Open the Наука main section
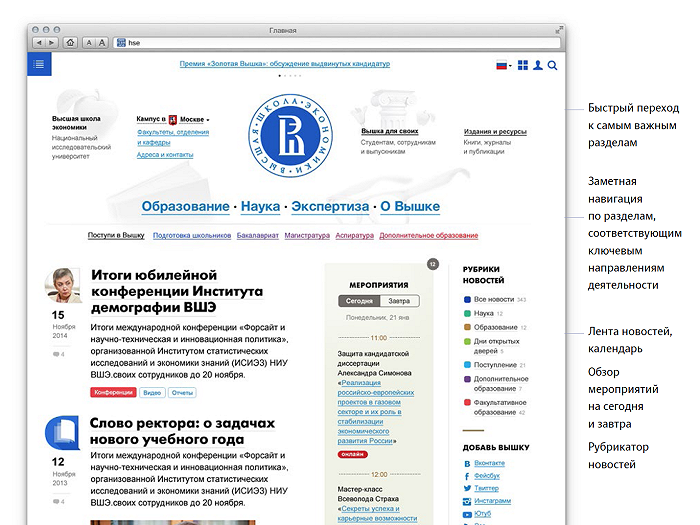Viewport: 700px width, 525px height. point(260,206)
